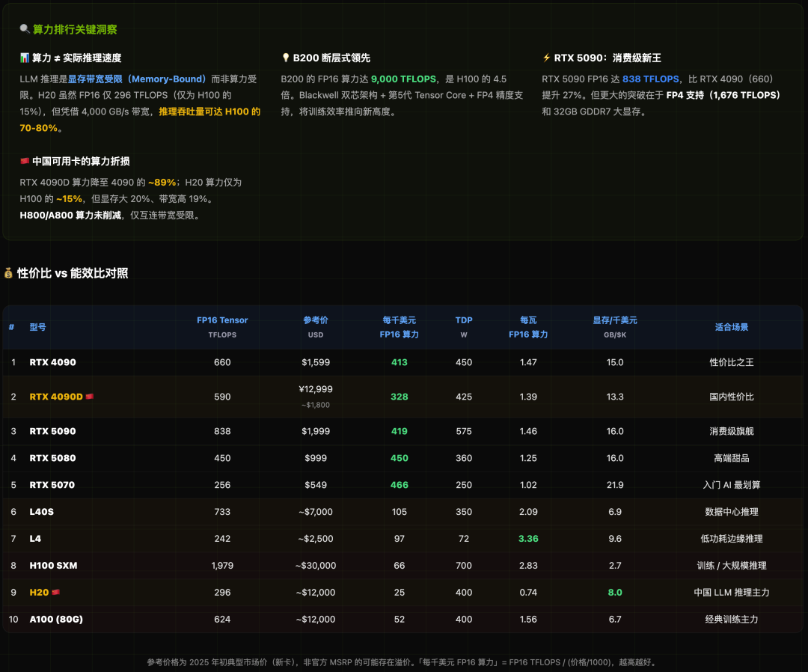Click the ~$30,000 price cell
The image size is (808, 672).
(316, 565)
